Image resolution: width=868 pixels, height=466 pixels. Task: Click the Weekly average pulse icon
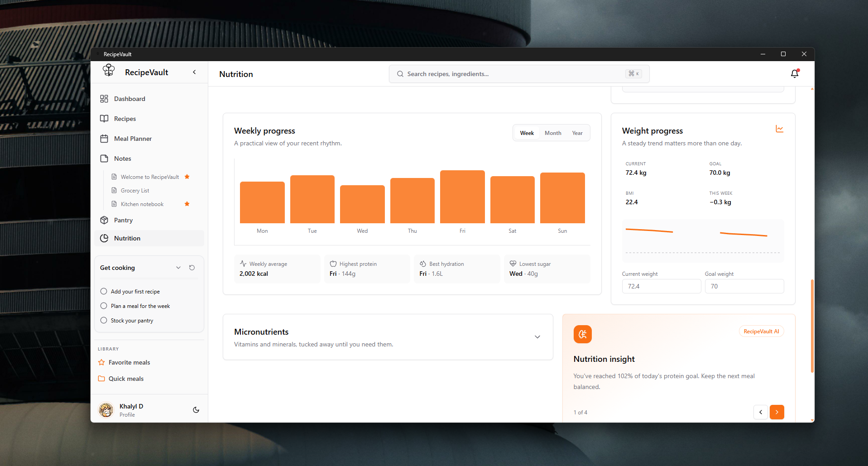[x=243, y=264]
